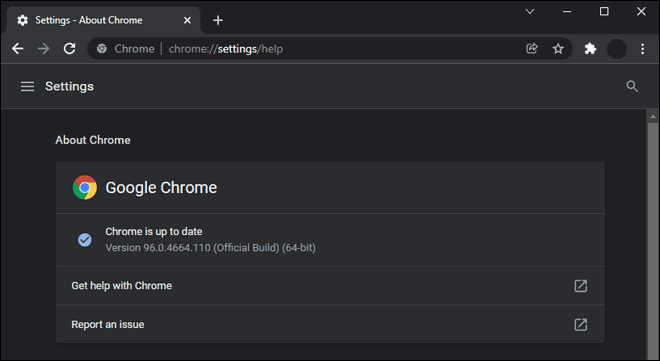Click the Settings page title
Viewport: 660px width, 361px height.
coord(69,86)
